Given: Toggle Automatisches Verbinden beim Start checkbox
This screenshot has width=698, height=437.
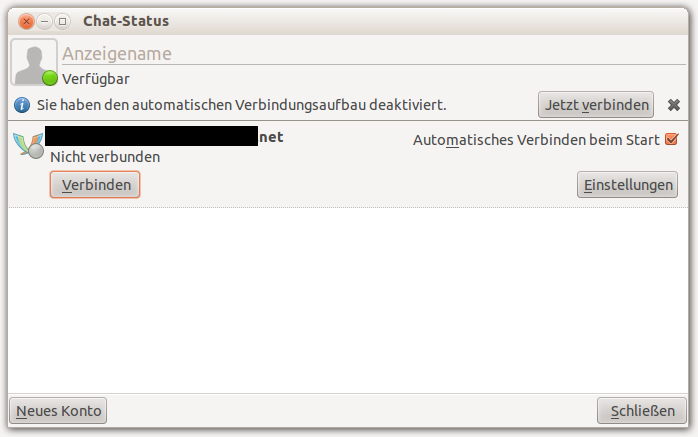Looking at the screenshot, I should click(671, 139).
